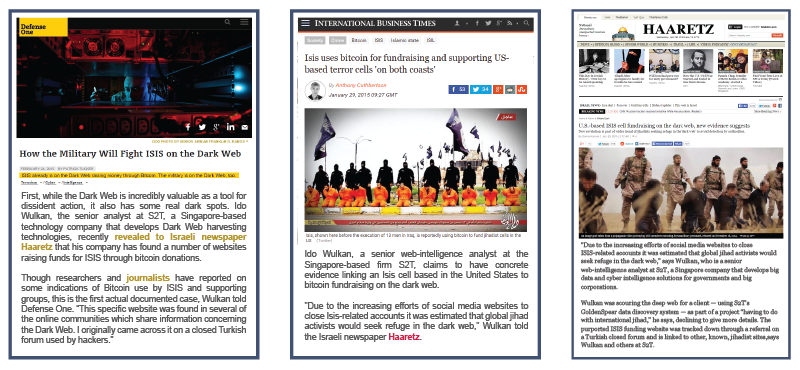Click the Login button on Haaretz header
The height and width of the screenshot is (370, 800).
point(735,27)
